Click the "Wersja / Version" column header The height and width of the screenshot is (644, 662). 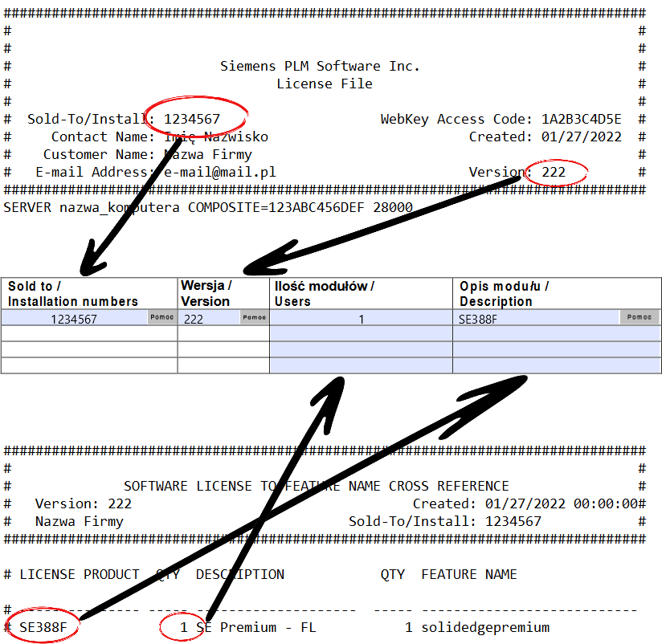point(223,294)
